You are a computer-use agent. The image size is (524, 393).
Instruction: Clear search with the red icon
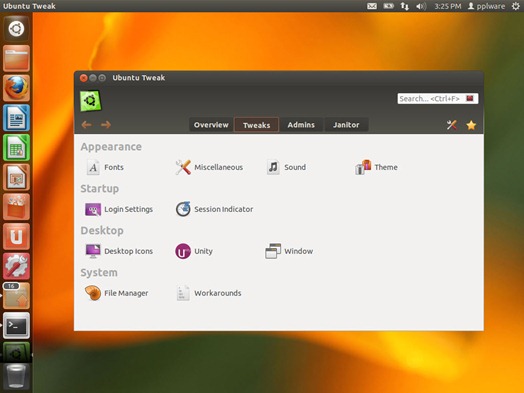(x=470, y=99)
